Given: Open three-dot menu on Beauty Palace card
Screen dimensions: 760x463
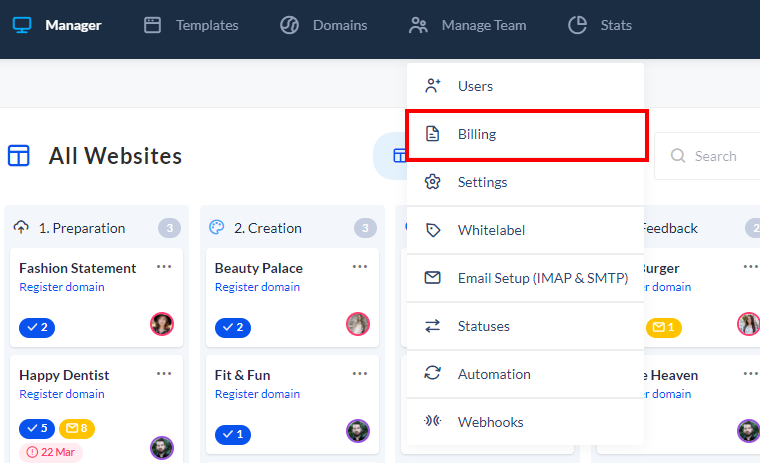Looking at the screenshot, I should click(360, 267).
